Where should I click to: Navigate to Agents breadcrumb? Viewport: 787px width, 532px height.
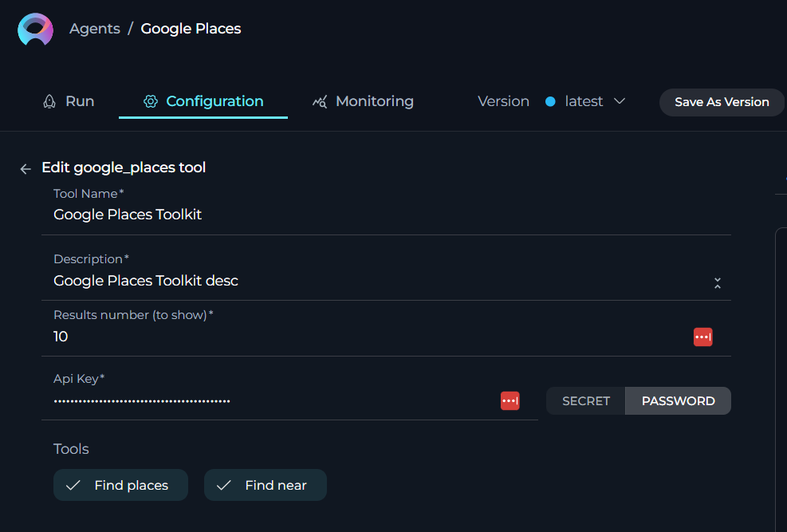coord(95,29)
